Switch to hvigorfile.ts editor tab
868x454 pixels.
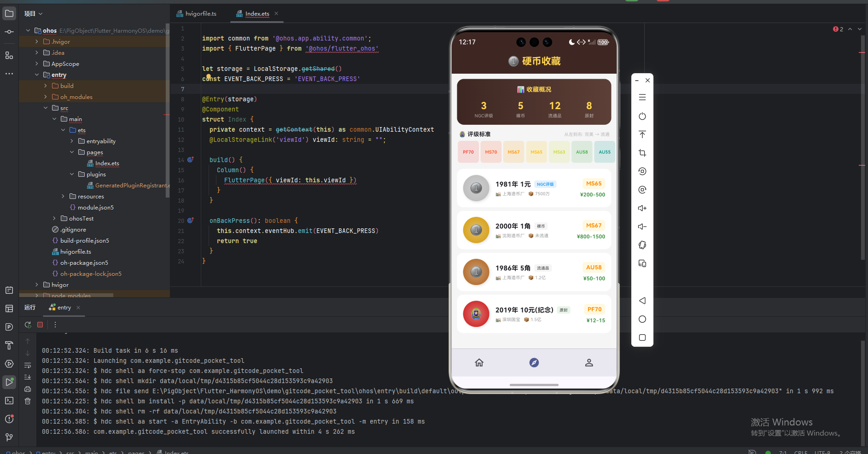tap(196, 14)
